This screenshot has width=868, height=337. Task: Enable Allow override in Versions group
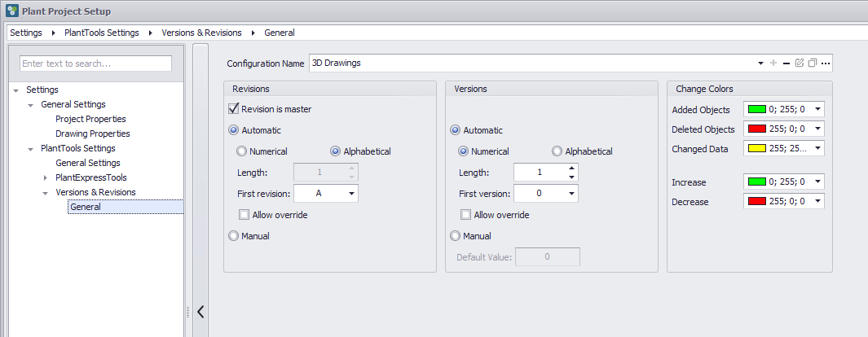coord(465,215)
